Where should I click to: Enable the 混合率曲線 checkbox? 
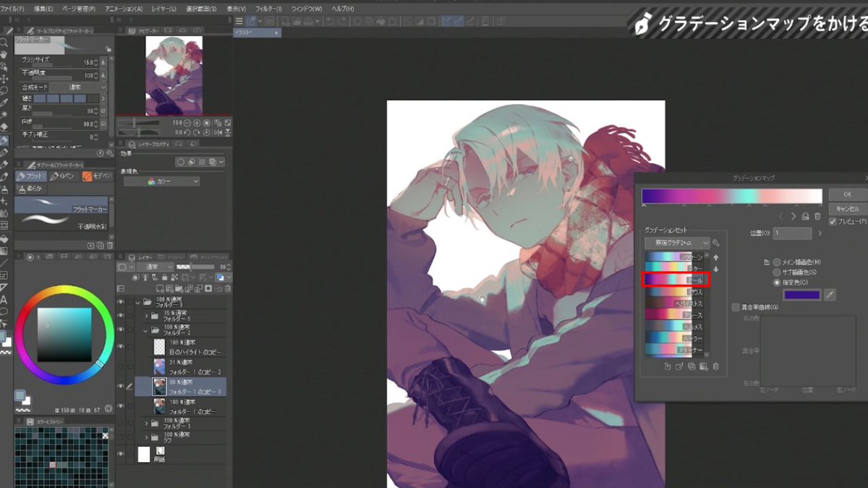click(x=736, y=307)
